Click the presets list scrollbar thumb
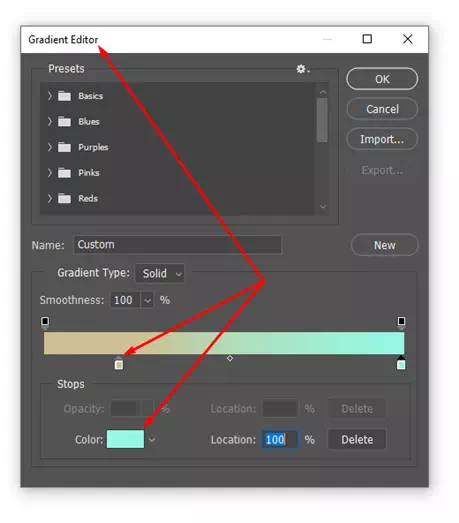 click(x=322, y=120)
